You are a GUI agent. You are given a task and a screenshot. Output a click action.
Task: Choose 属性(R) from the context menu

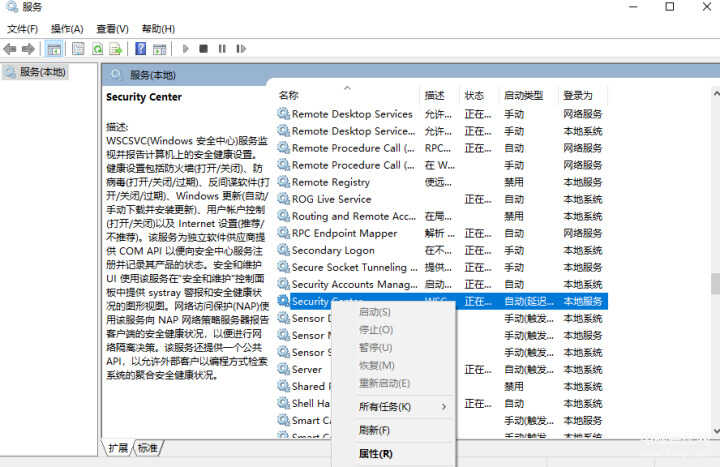pyautogui.click(x=374, y=453)
